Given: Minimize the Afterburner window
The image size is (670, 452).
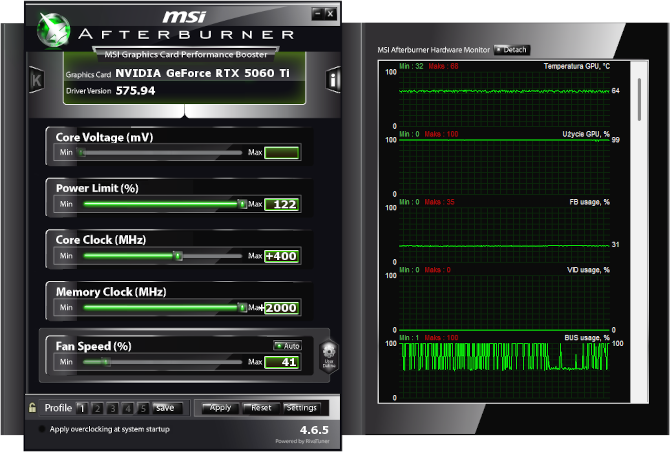Looking at the screenshot, I should [x=317, y=14].
